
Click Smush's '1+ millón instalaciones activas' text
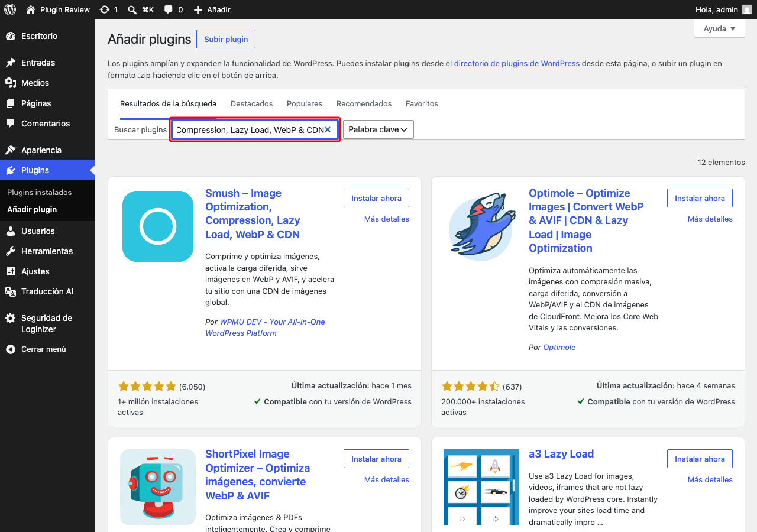(158, 407)
